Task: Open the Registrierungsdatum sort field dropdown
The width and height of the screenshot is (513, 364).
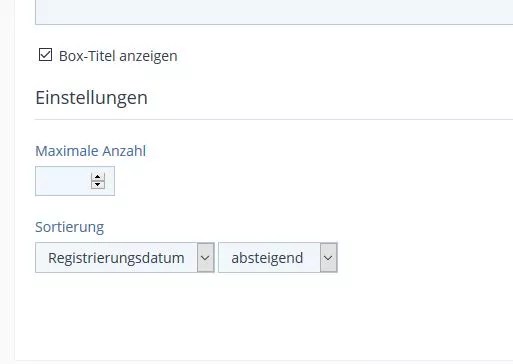Action: tap(125, 258)
